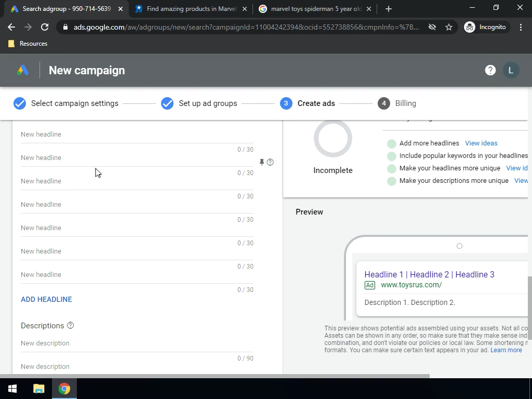
Task: Bookmark this page with the star icon
Action: tap(449, 27)
